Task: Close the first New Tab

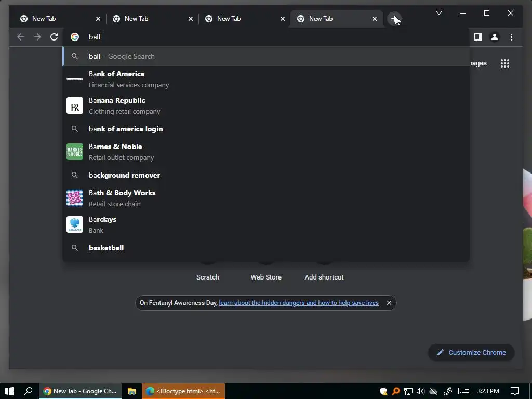Action: 98,19
